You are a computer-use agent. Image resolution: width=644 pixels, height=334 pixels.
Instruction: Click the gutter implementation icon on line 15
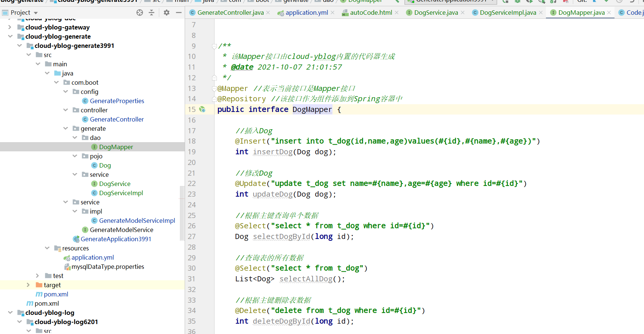point(202,109)
